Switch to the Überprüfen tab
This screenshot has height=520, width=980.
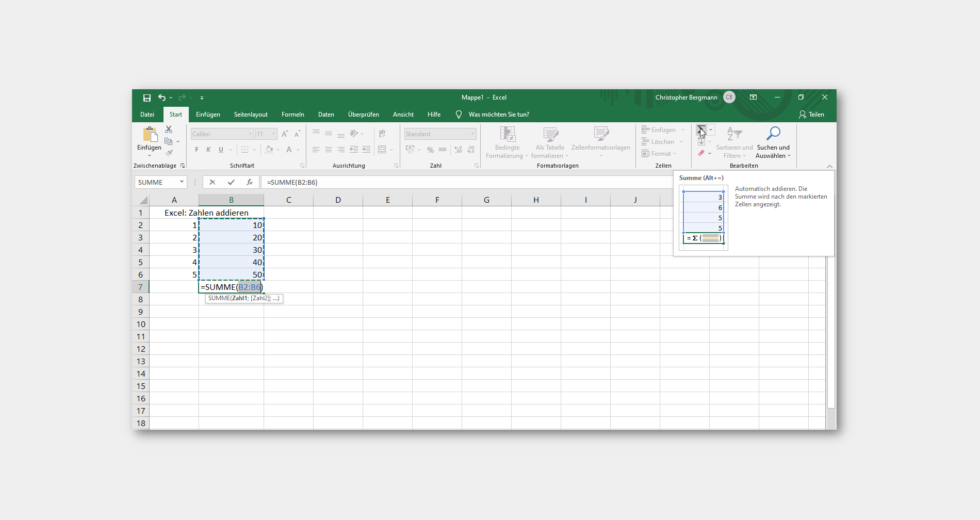pos(364,115)
